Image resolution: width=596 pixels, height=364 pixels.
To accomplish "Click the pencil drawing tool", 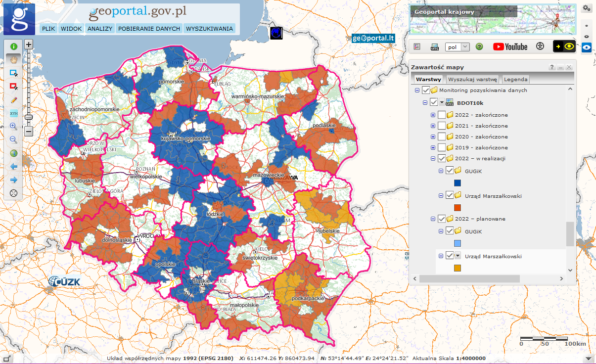I will pos(13,100).
